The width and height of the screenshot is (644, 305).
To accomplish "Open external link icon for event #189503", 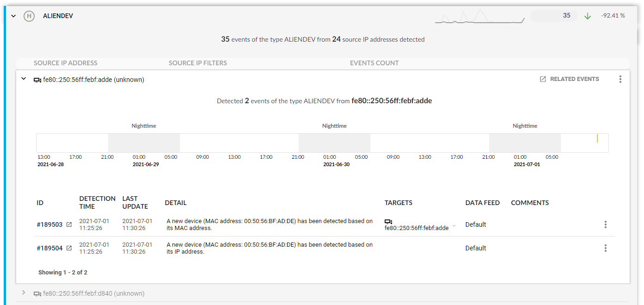I will click(69, 224).
